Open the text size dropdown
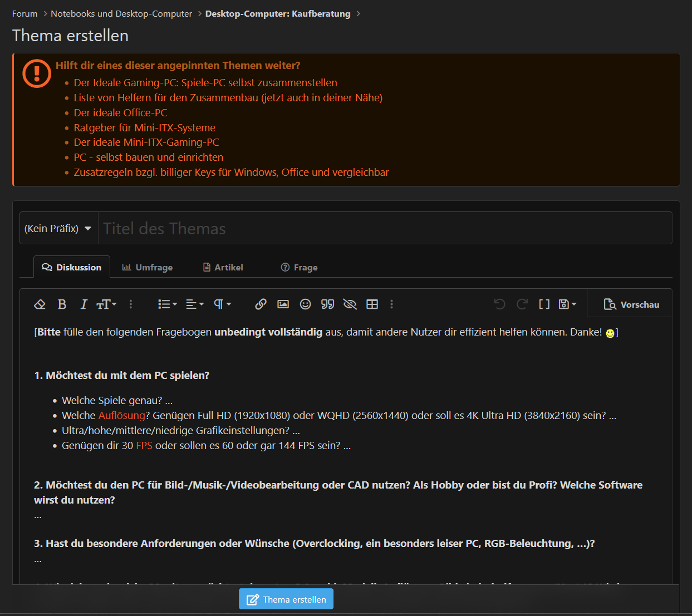The image size is (692, 616). coord(106,304)
